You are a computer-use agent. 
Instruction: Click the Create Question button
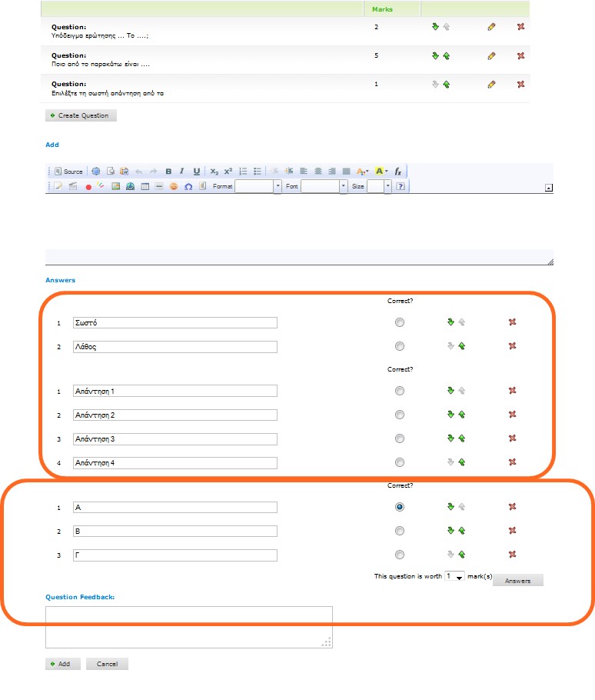tap(81, 115)
